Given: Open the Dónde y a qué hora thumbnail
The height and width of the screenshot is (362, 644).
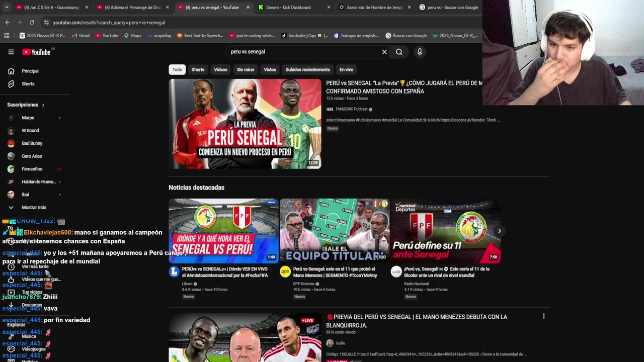Looking at the screenshot, I should pos(223,231).
